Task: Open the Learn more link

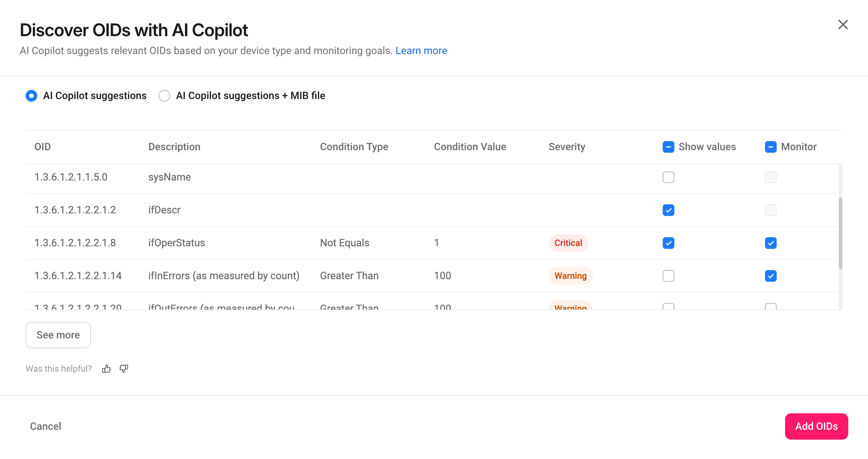Action: click(421, 50)
